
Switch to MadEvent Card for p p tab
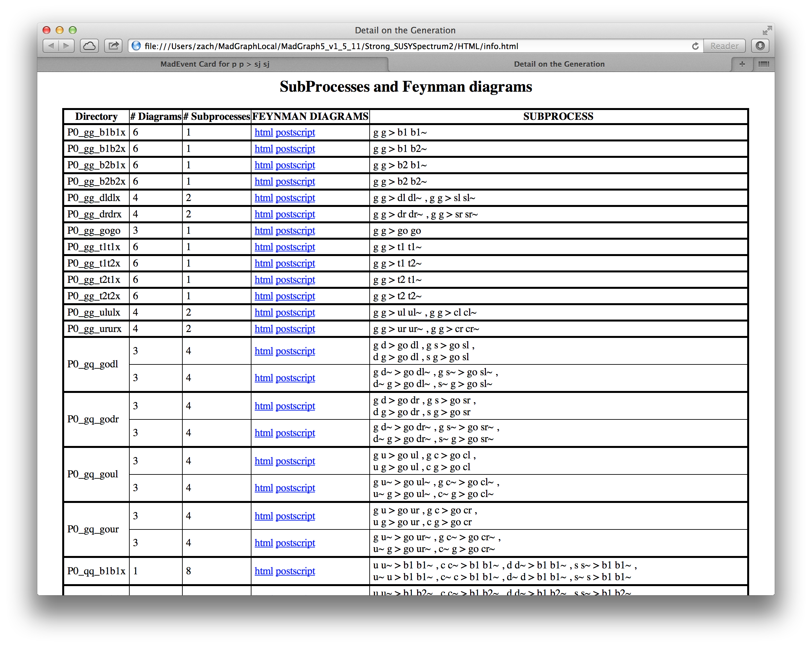215,64
